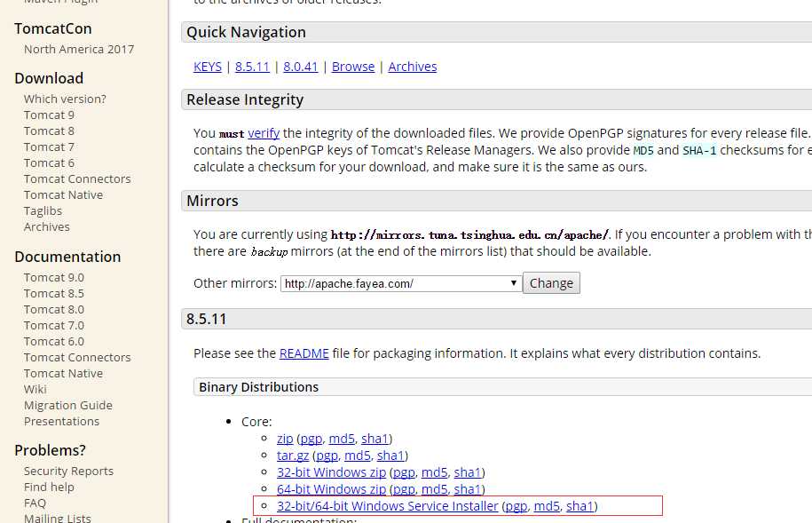Image resolution: width=812 pixels, height=523 pixels.
Task: Open Tomcat 6.0 documentation
Action: 54,342
